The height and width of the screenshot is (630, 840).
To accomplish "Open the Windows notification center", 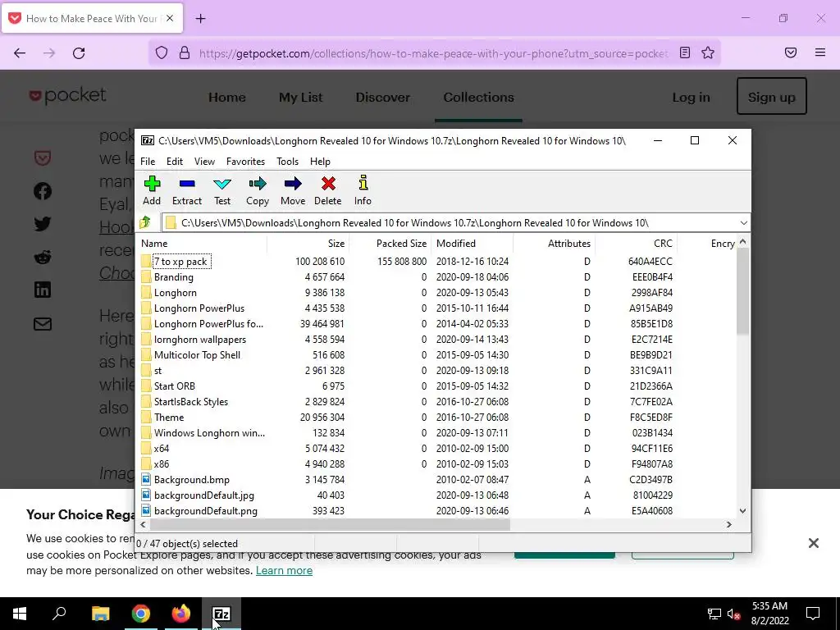I will [813, 614].
